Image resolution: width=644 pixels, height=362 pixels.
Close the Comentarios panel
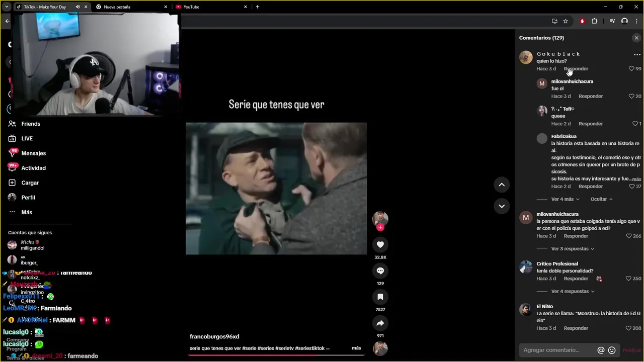(x=636, y=38)
